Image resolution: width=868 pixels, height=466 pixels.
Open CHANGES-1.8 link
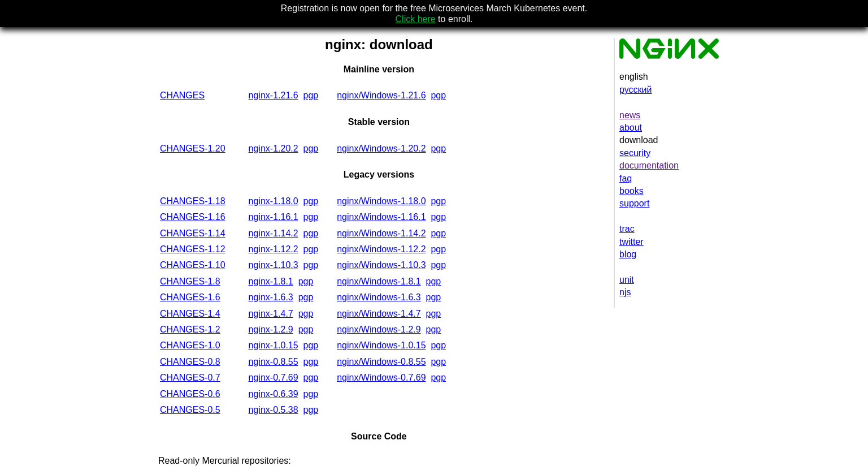click(190, 282)
